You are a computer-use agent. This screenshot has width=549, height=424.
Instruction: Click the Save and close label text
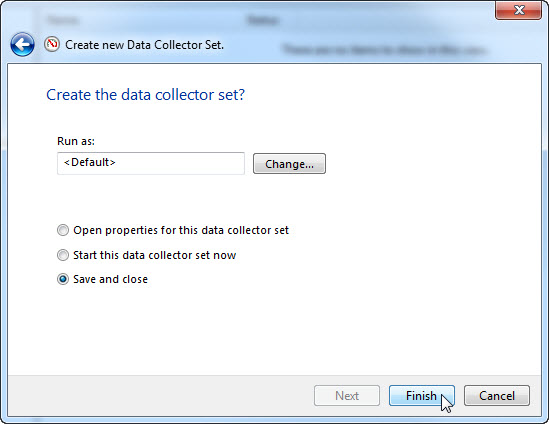110,279
